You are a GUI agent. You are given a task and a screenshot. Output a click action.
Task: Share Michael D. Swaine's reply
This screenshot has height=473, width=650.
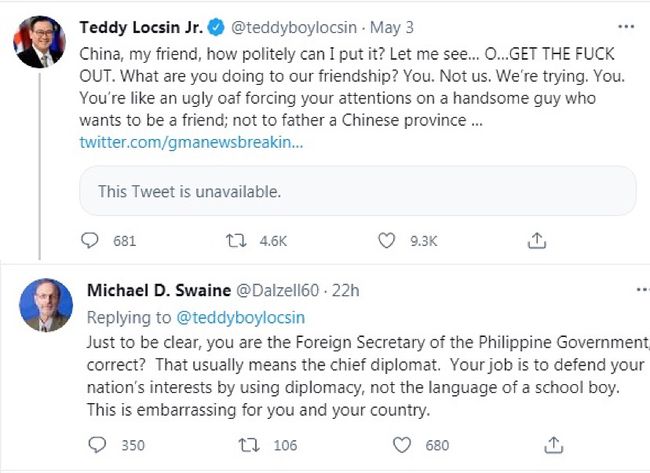[550, 444]
